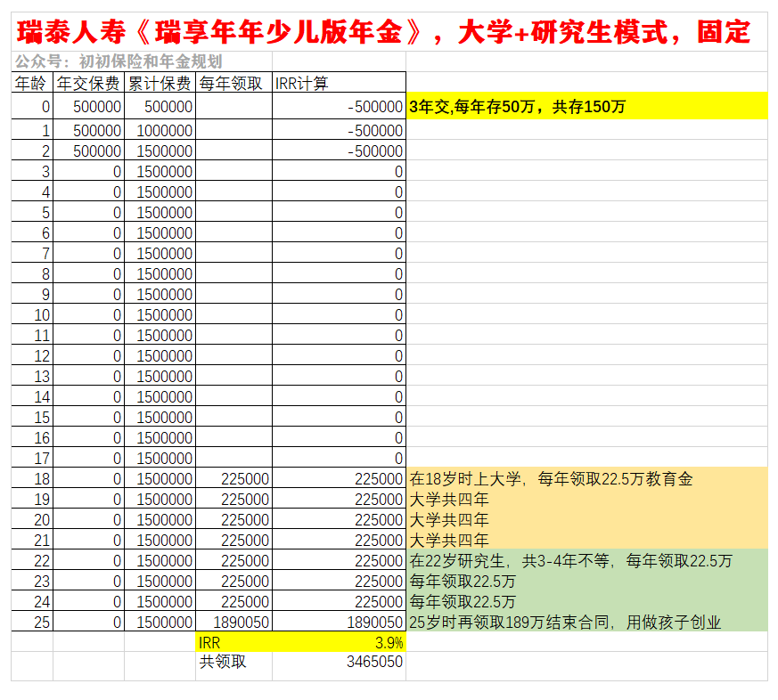Select the 年交保费 column header cell
The image size is (778, 700).
click(89, 82)
